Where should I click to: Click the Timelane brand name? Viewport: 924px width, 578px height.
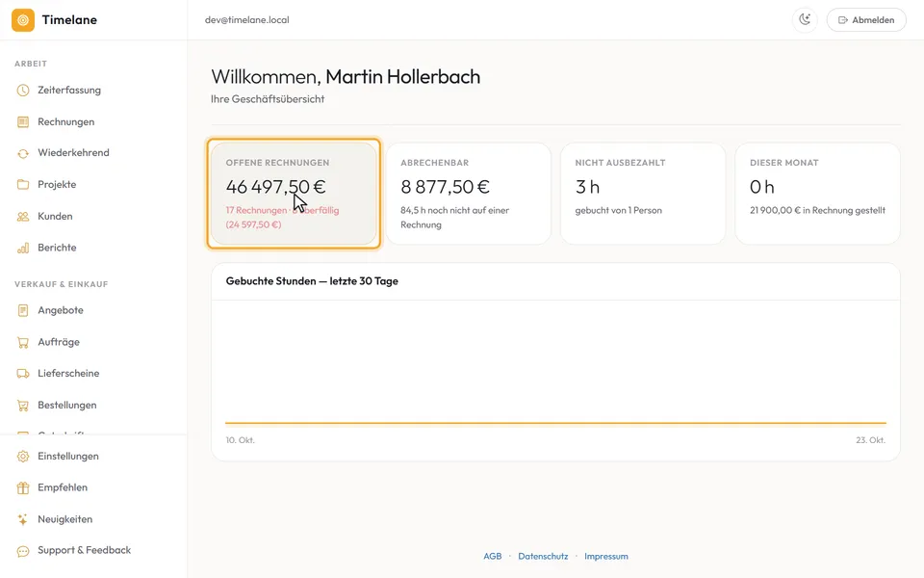tap(69, 20)
